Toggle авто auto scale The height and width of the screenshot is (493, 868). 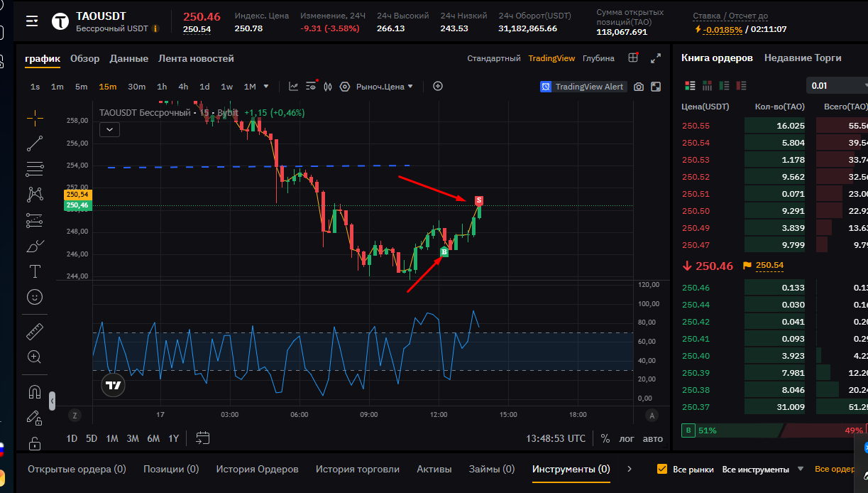652,438
